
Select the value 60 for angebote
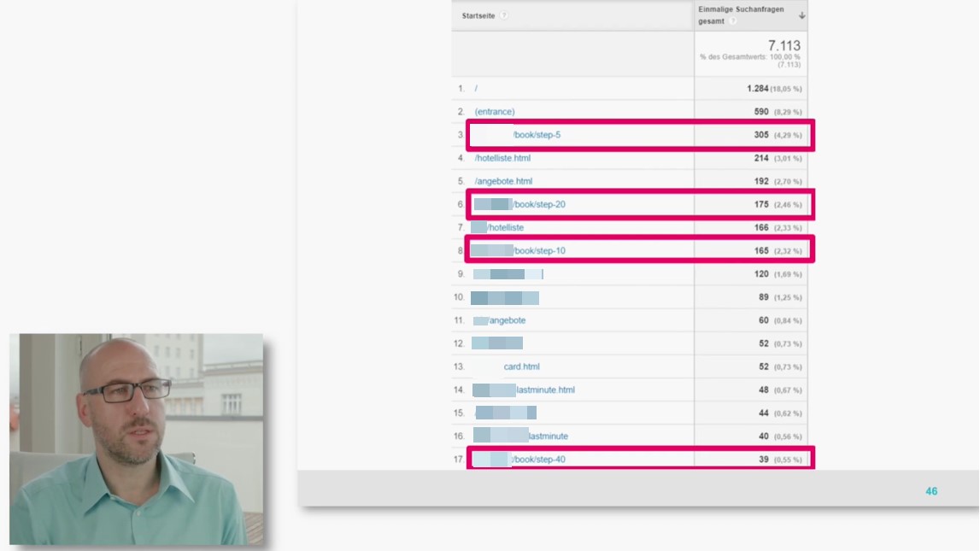pyautogui.click(x=764, y=320)
